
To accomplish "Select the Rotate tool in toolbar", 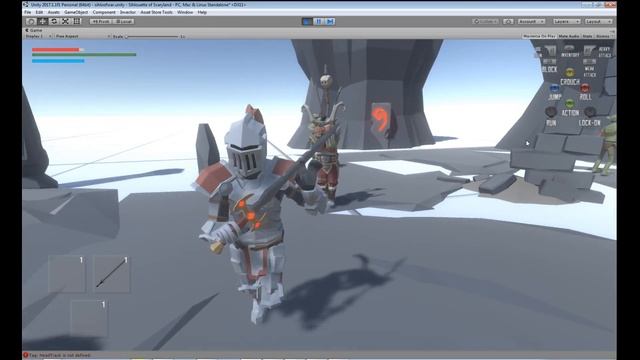I will tap(54, 21).
